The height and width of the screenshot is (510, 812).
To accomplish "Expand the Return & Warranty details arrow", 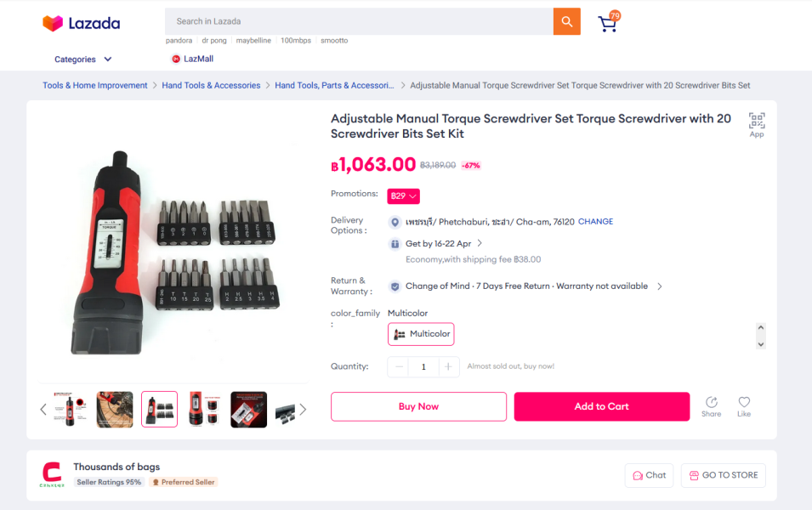I will point(659,286).
